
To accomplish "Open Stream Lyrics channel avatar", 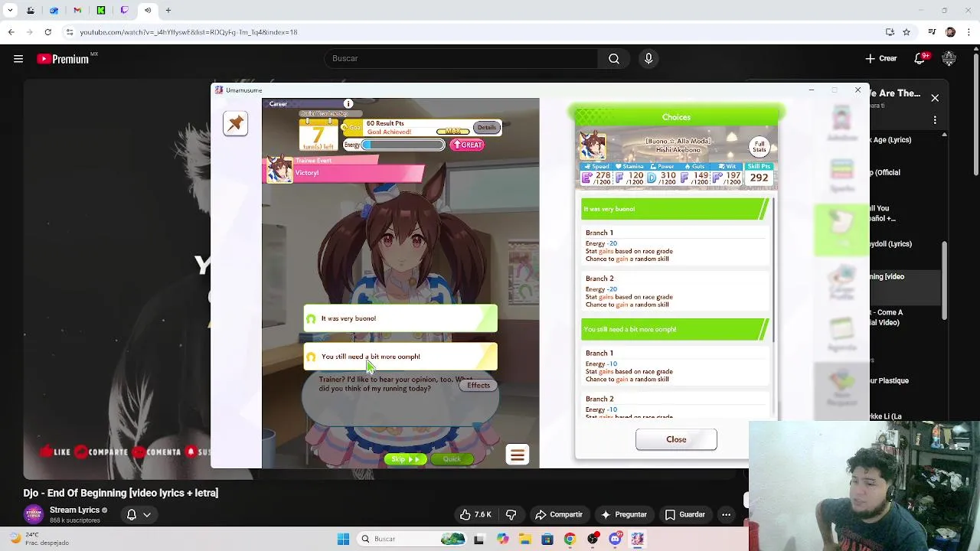I will 33,514.
